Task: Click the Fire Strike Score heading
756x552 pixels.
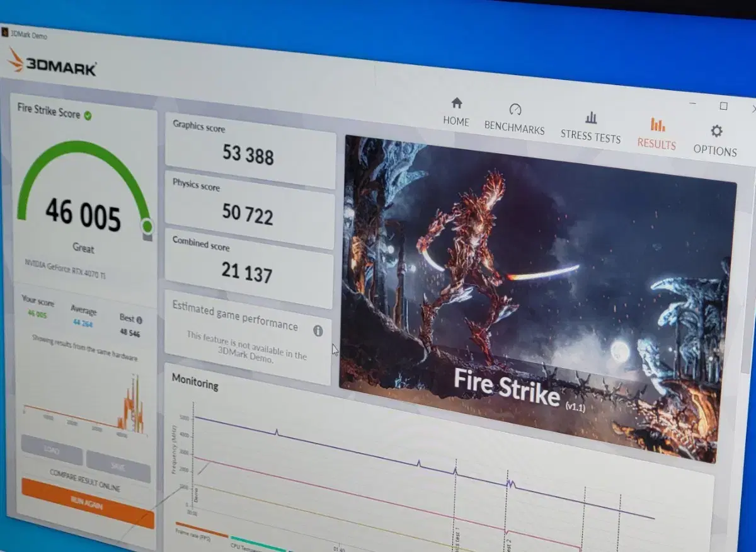Action: click(x=49, y=110)
